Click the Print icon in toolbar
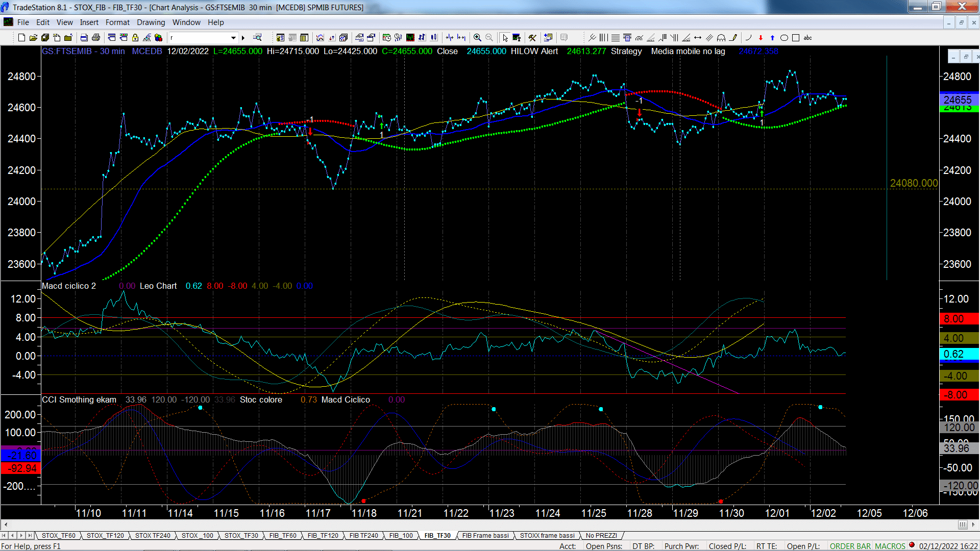 point(95,38)
